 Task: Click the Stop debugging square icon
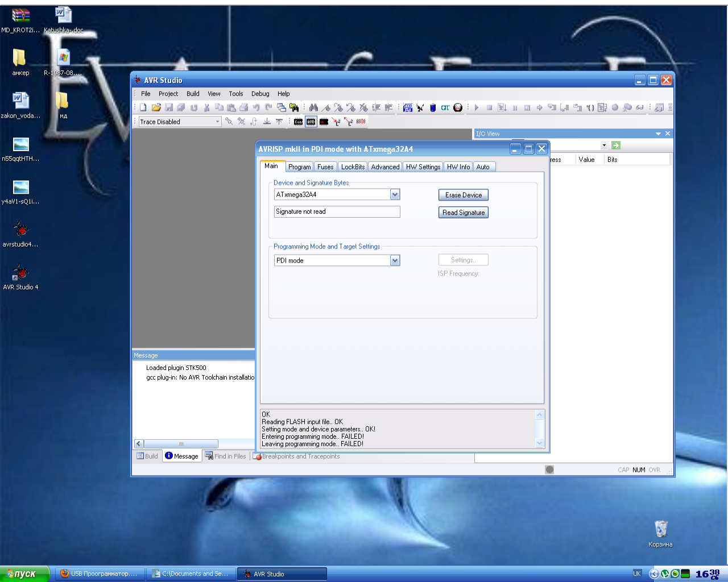(489, 107)
